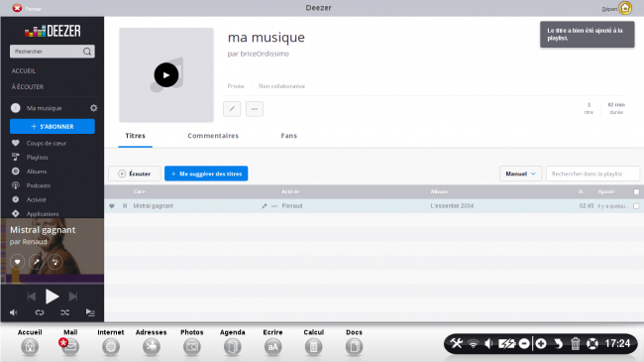This screenshot has height=362, width=644.
Task: Open the trash bin tray icon
Action: (575, 343)
